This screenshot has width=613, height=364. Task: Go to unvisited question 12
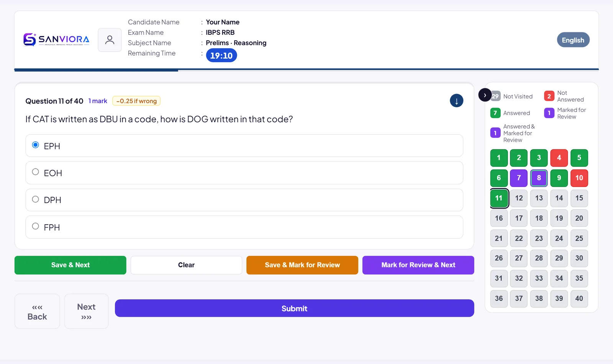pyautogui.click(x=519, y=198)
